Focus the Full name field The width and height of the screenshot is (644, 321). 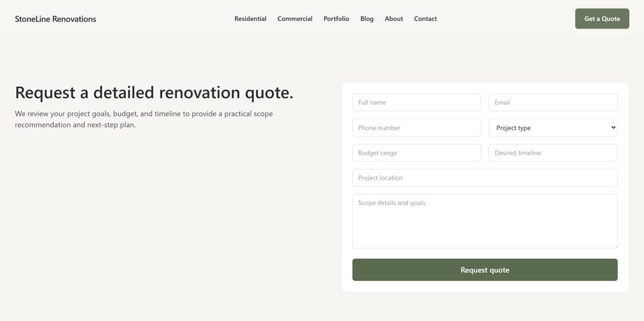click(x=416, y=103)
